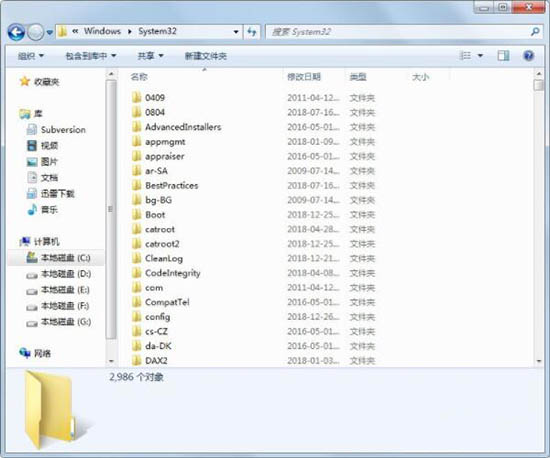
Task: Select 库 libraries node in sidebar
Action: pyautogui.click(x=31, y=113)
